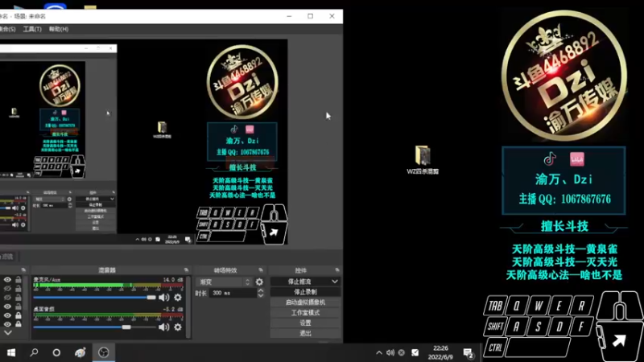Enable 工作室模式 studio mode

(x=305, y=313)
